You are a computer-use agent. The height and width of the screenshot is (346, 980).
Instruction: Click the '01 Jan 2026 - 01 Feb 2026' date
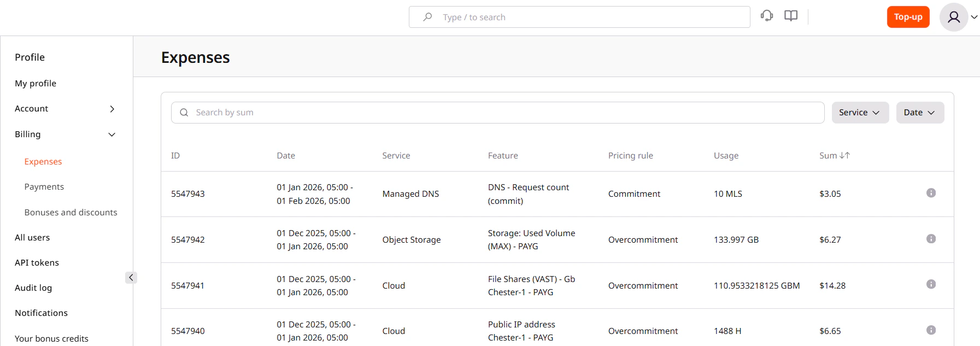tap(315, 194)
